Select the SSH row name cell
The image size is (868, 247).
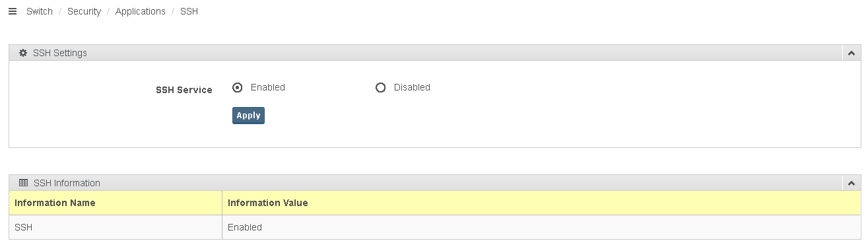(x=116, y=227)
